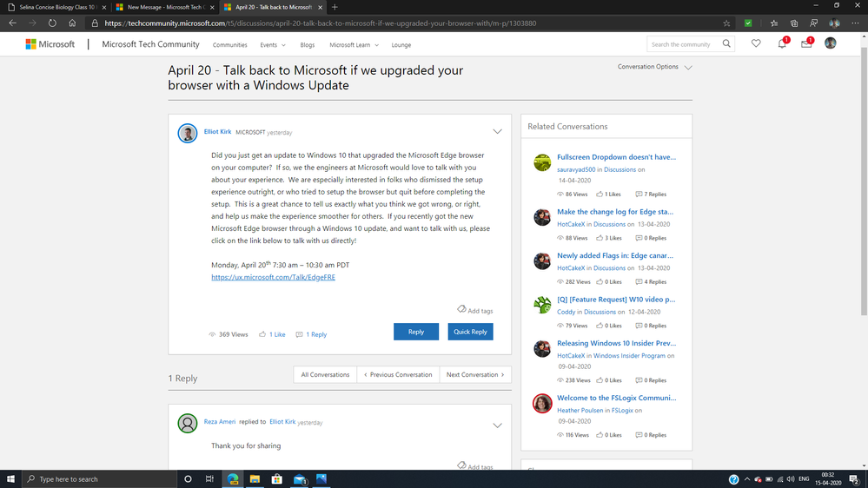
Task: Open Windows Start menu
Action: point(10,479)
